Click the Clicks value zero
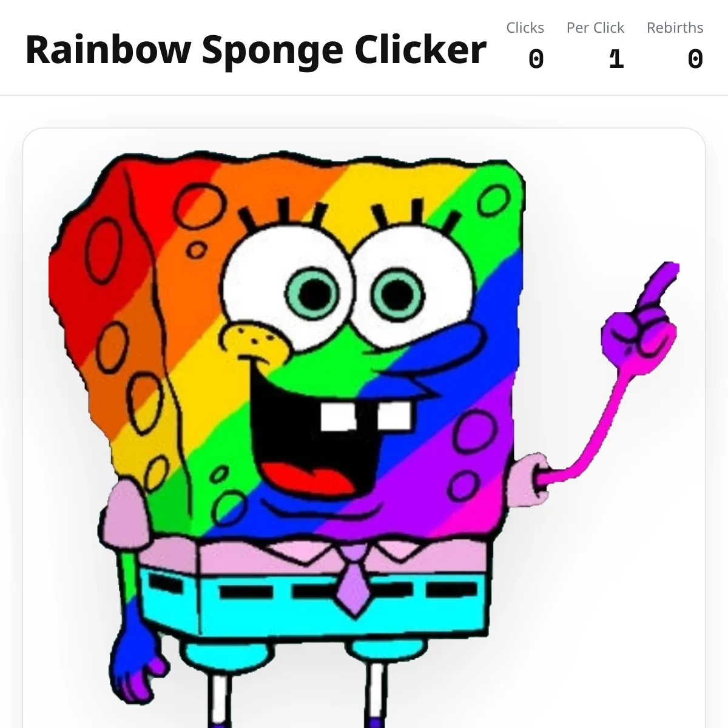The width and height of the screenshot is (728, 728). pos(536,59)
